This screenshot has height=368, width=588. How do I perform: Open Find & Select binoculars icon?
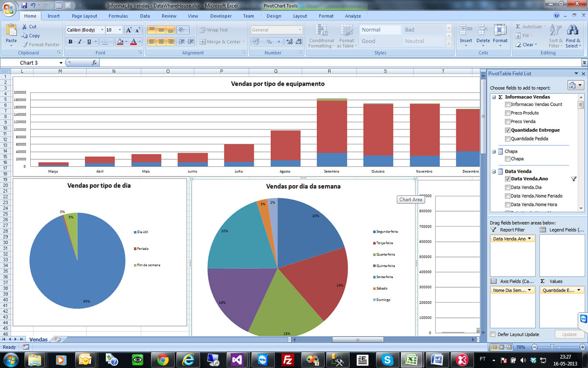pos(573,31)
